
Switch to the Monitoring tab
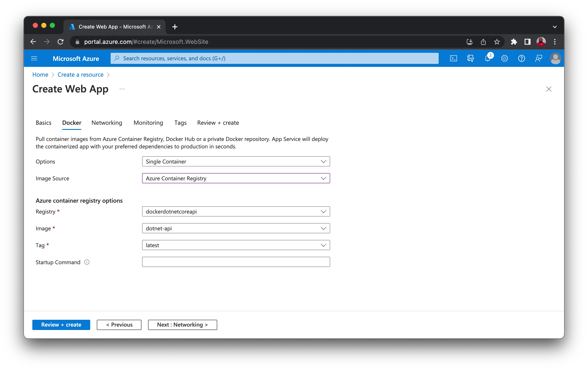pyautogui.click(x=148, y=123)
